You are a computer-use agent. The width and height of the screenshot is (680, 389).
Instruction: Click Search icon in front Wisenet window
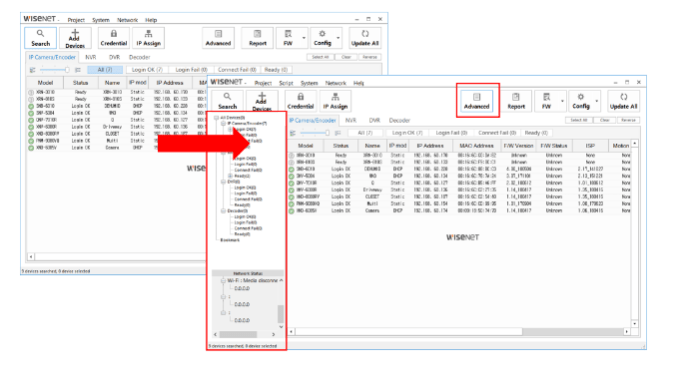point(227,101)
